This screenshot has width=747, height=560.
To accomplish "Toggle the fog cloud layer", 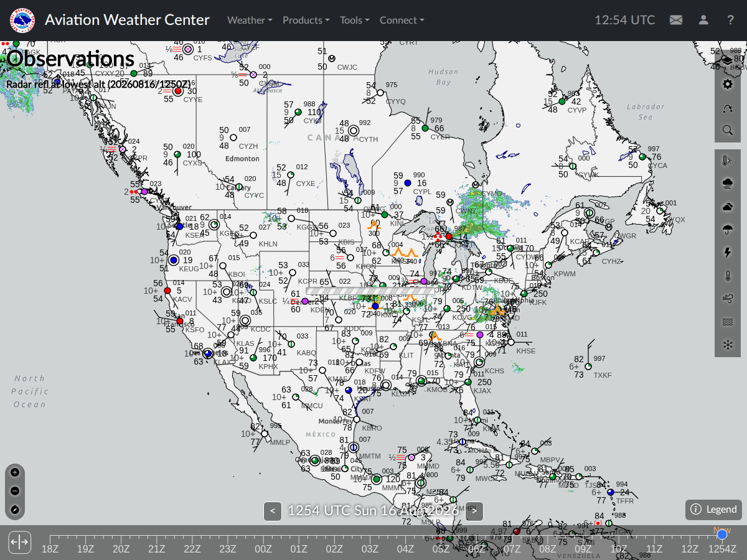I will click(728, 184).
